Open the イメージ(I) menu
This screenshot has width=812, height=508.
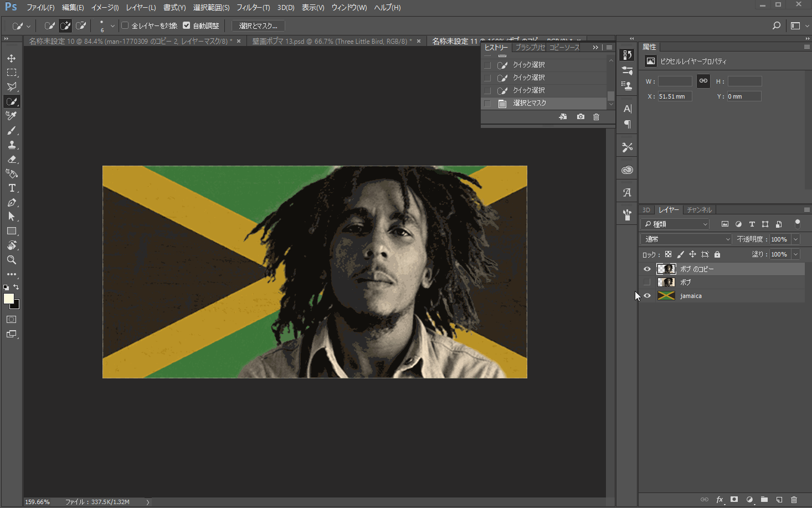(105, 8)
